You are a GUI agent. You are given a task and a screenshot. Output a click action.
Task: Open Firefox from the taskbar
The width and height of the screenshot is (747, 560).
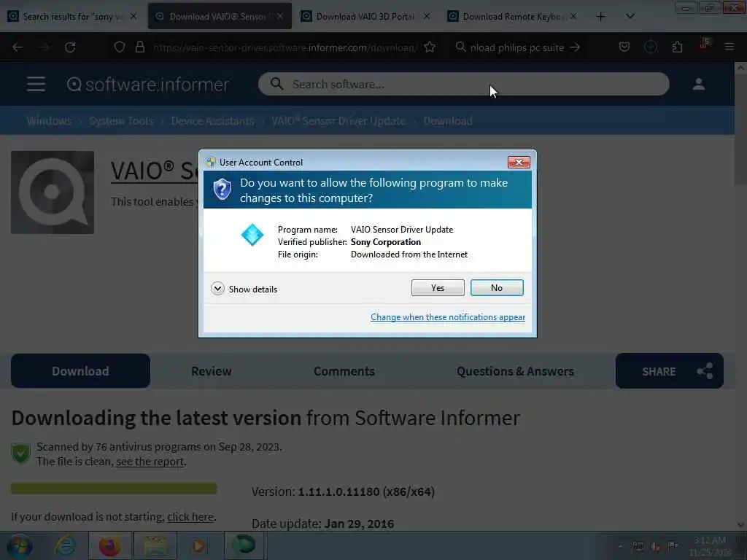coord(109,545)
